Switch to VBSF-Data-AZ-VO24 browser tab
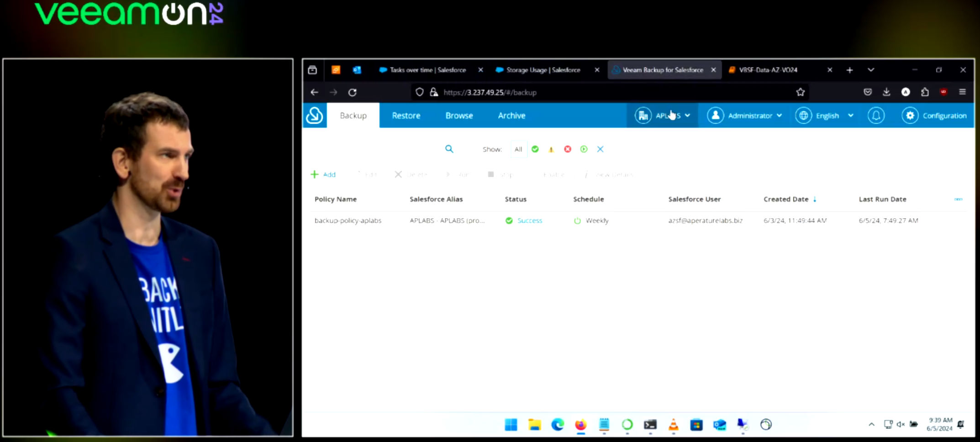Image resolution: width=980 pixels, height=442 pixels. point(768,70)
